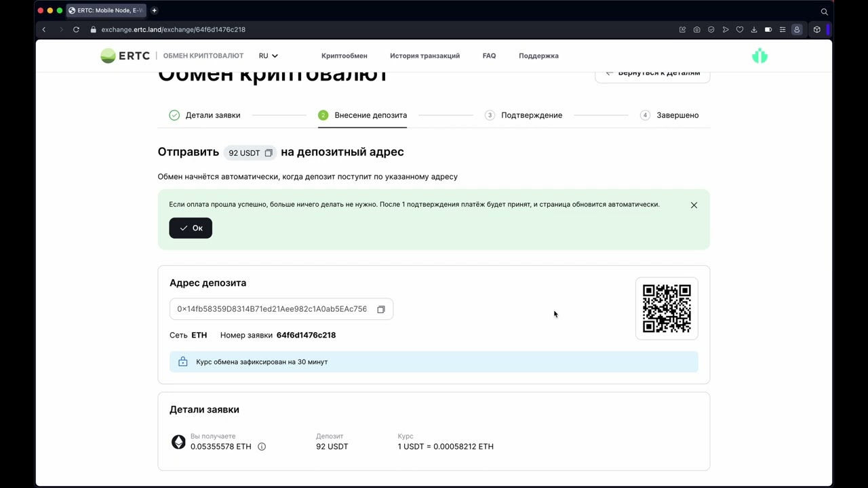This screenshot has width=868, height=488.
Task: Open browser tab search magnifier
Action: pos(824,12)
